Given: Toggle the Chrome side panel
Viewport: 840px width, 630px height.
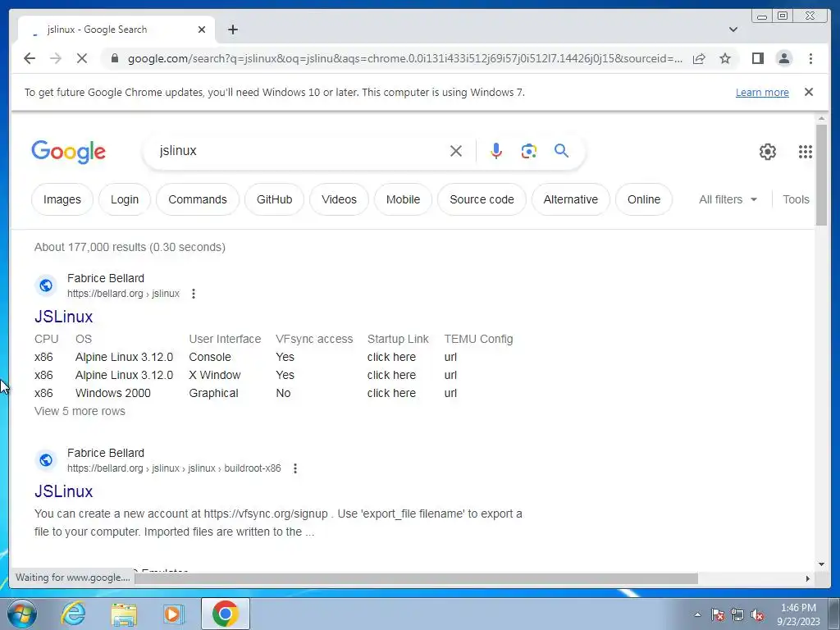Looking at the screenshot, I should click(757, 58).
